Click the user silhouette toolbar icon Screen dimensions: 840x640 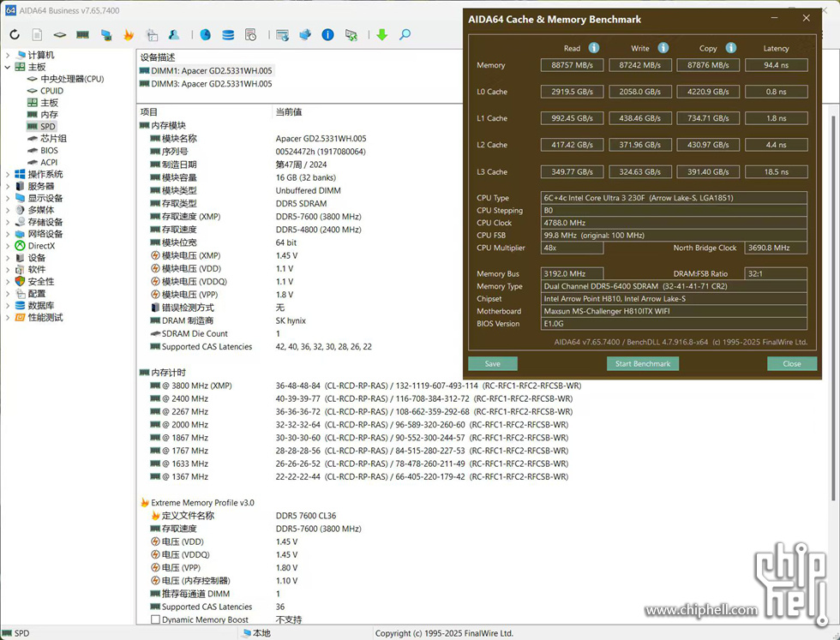pyautogui.click(x=174, y=35)
